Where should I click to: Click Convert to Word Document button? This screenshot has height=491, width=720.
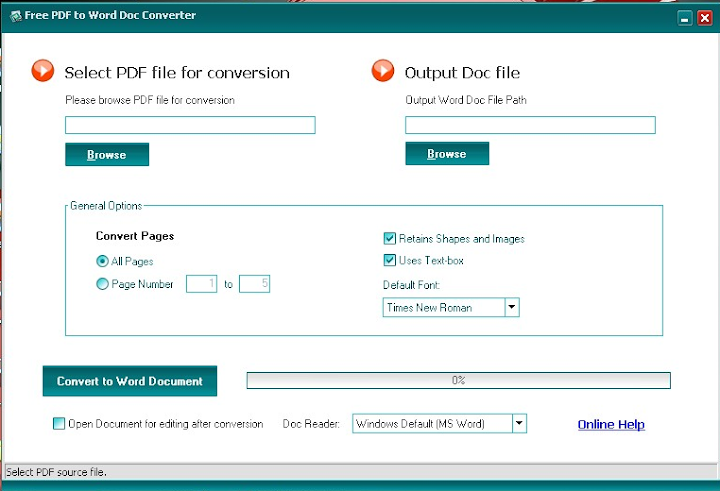click(x=130, y=381)
